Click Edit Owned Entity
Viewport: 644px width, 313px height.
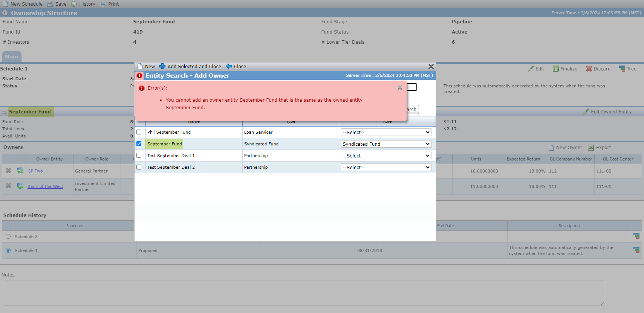pos(607,111)
